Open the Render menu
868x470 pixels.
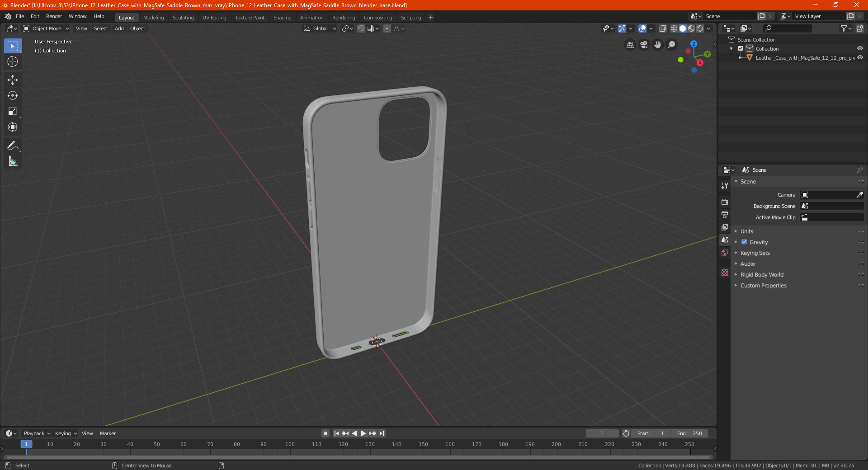coord(54,16)
